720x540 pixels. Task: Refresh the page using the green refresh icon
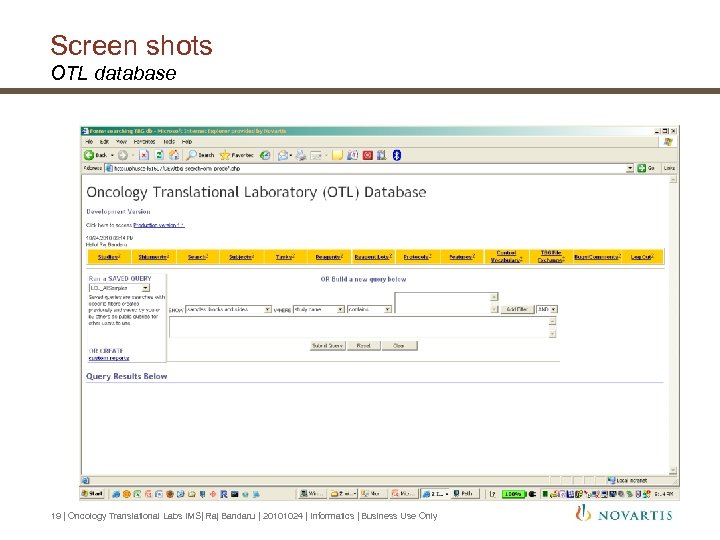point(159,155)
